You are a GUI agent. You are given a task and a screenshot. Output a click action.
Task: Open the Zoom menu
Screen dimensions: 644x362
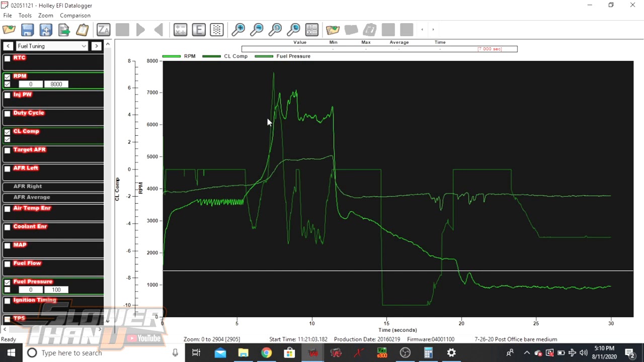pyautogui.click(x=46, y=16)
